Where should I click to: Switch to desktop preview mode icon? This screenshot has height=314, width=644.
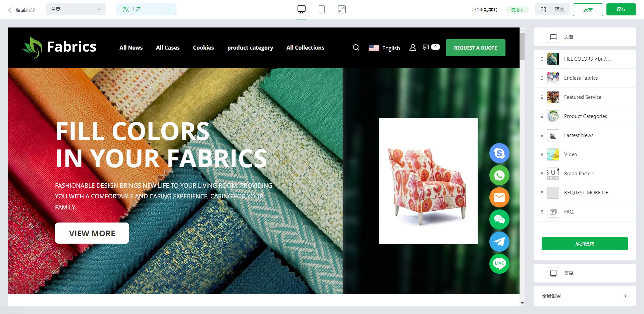click(302, 9)
